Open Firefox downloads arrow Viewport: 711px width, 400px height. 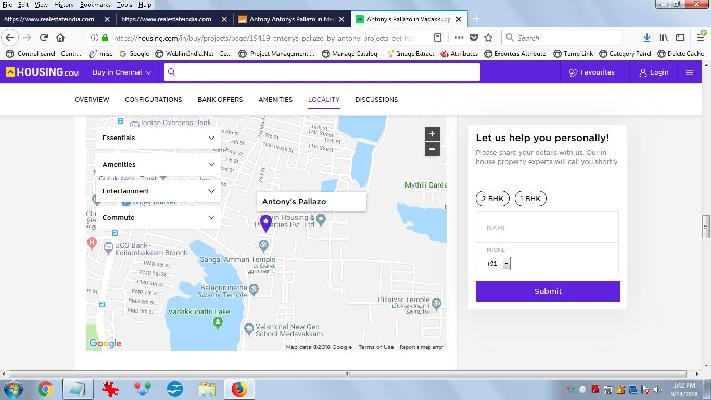tap(647, 38)
